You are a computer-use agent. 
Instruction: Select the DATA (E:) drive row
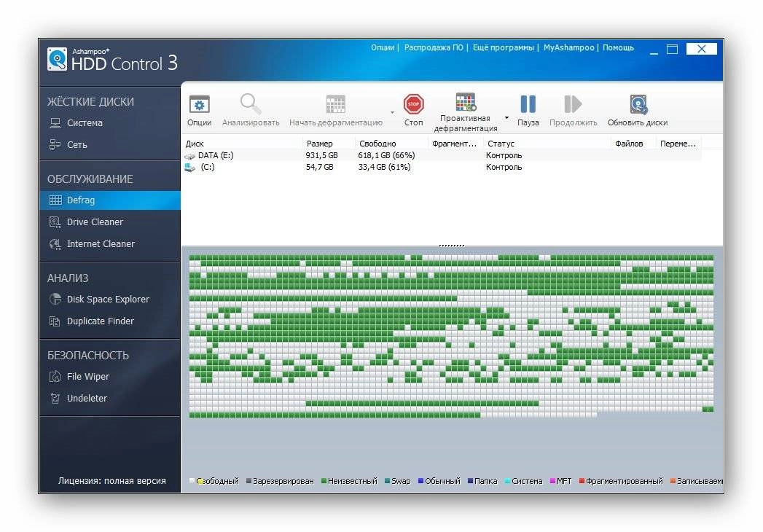[442, 155]
